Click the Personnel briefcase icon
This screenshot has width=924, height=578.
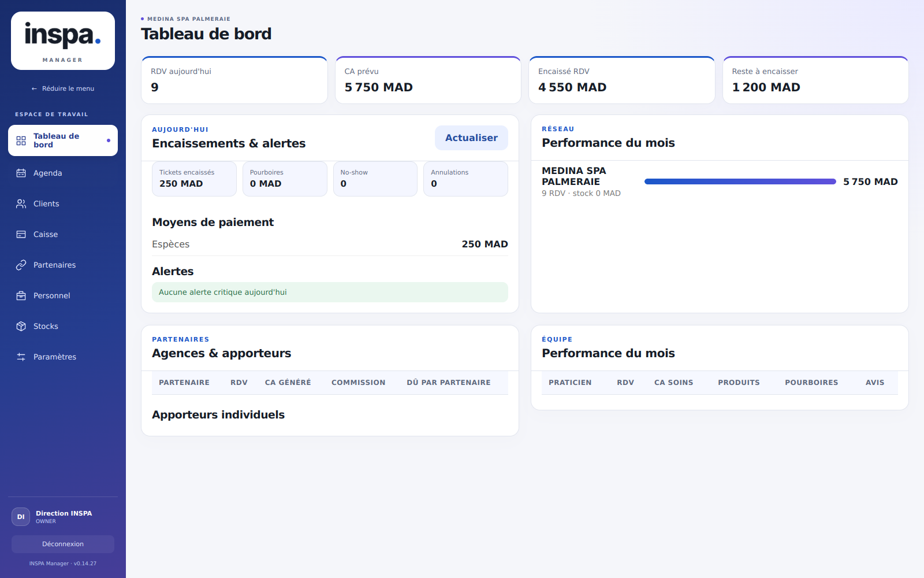21,295
